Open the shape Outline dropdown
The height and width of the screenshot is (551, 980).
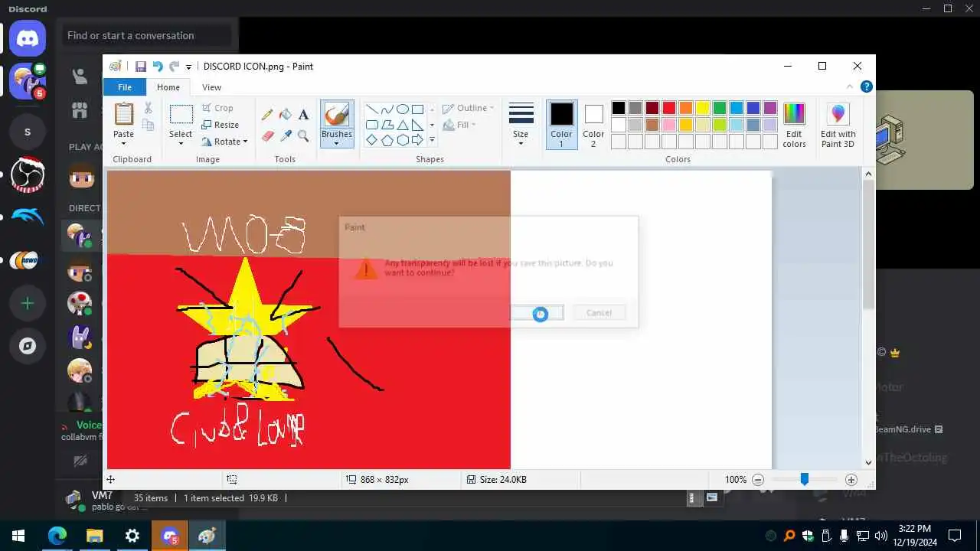(469, 108)
